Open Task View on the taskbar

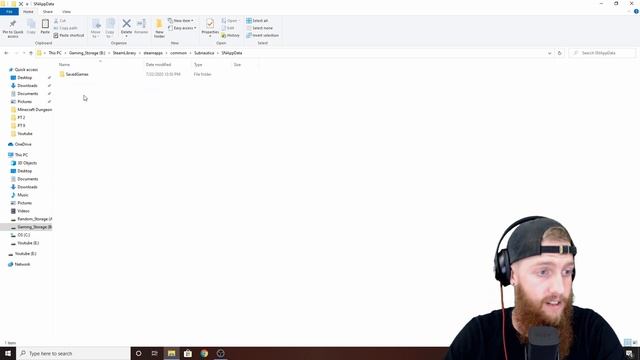point(155,353)
